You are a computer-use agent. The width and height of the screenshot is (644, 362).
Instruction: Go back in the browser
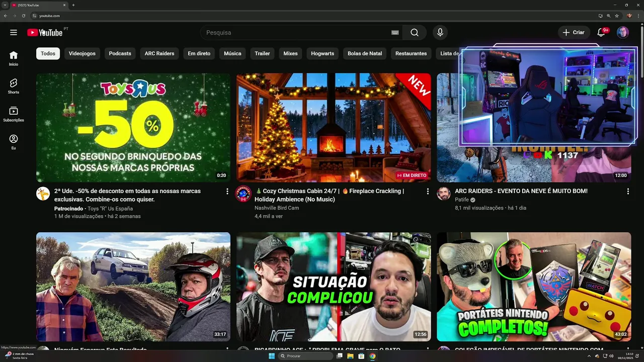(6, 16)
